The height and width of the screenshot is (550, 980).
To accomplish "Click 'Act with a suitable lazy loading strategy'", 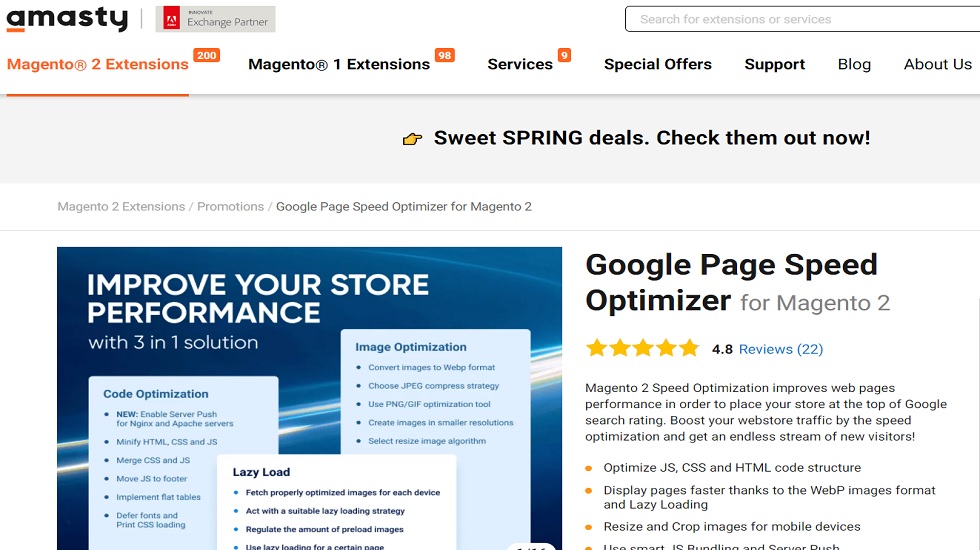I will [x=325, y=511].
